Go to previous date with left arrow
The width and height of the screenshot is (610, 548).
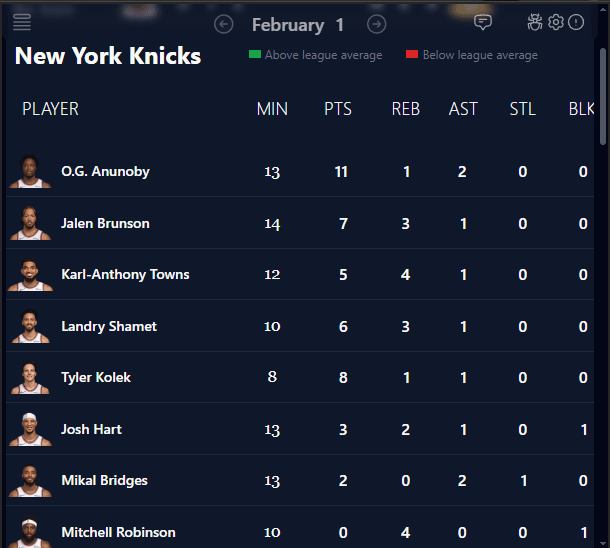pyautogui.click(x=224, y=25)
